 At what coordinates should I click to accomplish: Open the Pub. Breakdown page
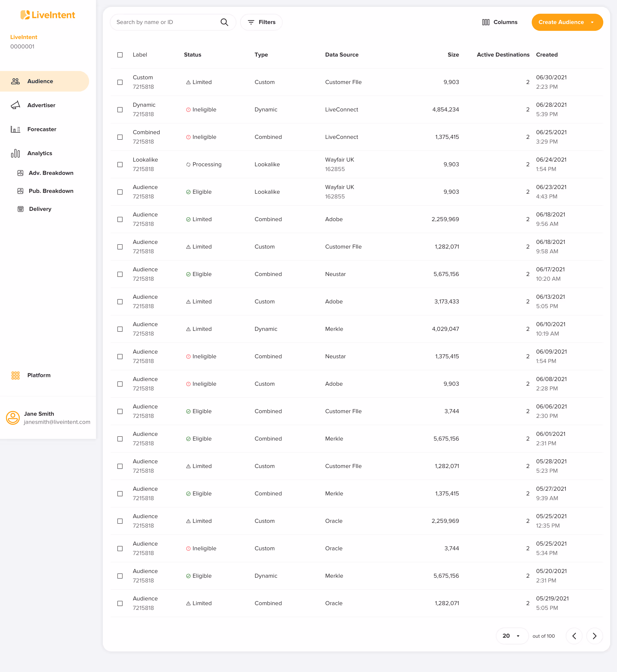(x=45, y=191)
